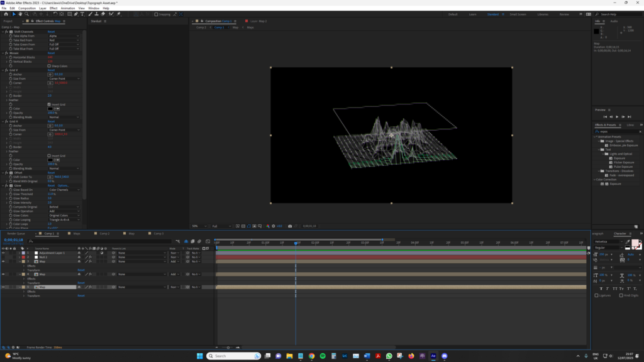Click the composition flowchart mini icon in timeline
Screen dimensions: 644x362
tap(178, 241)
